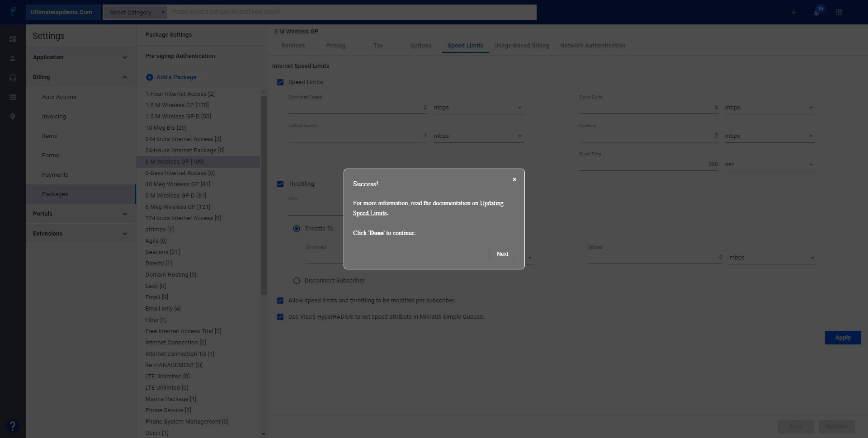Image resolution: width=868 pixels, height=438 pixels.
Task: Expand the Extensions settings section
Action: 80,234
